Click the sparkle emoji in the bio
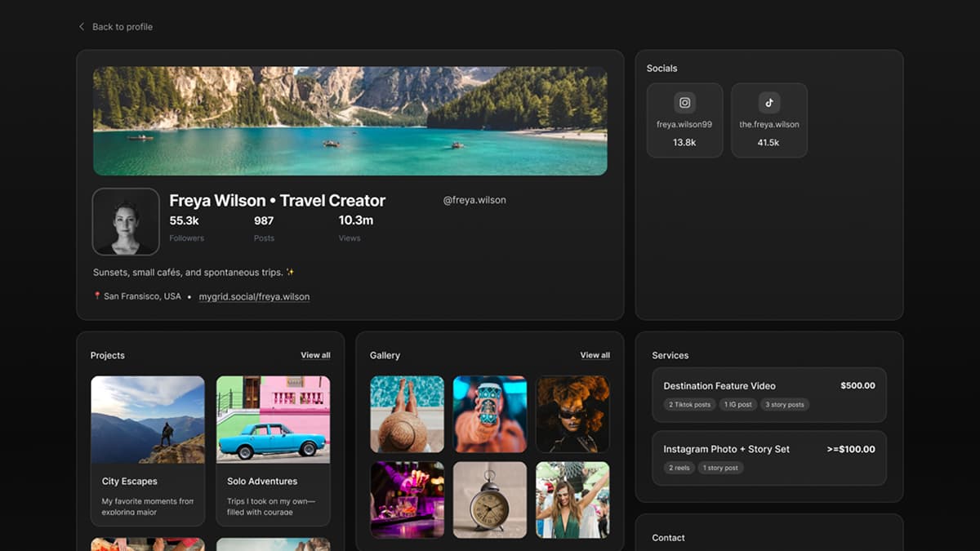Viewport: 980px width, 551px height. point(290,272)
